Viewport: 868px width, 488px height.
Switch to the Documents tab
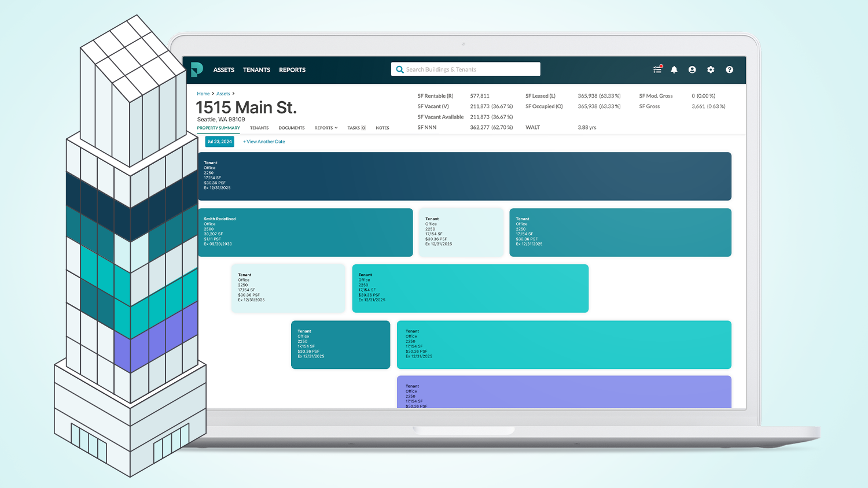(x=291, y=128)
